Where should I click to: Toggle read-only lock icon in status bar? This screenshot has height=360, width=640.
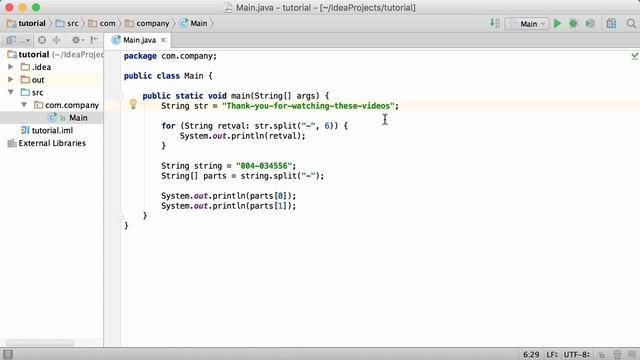click(x=601, y=354)
